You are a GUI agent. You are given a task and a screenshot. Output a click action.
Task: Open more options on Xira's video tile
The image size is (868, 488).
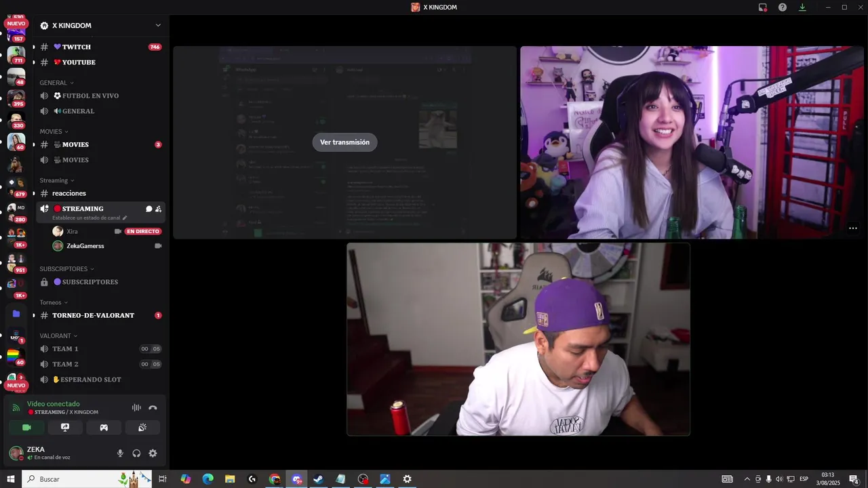(853, 228)
